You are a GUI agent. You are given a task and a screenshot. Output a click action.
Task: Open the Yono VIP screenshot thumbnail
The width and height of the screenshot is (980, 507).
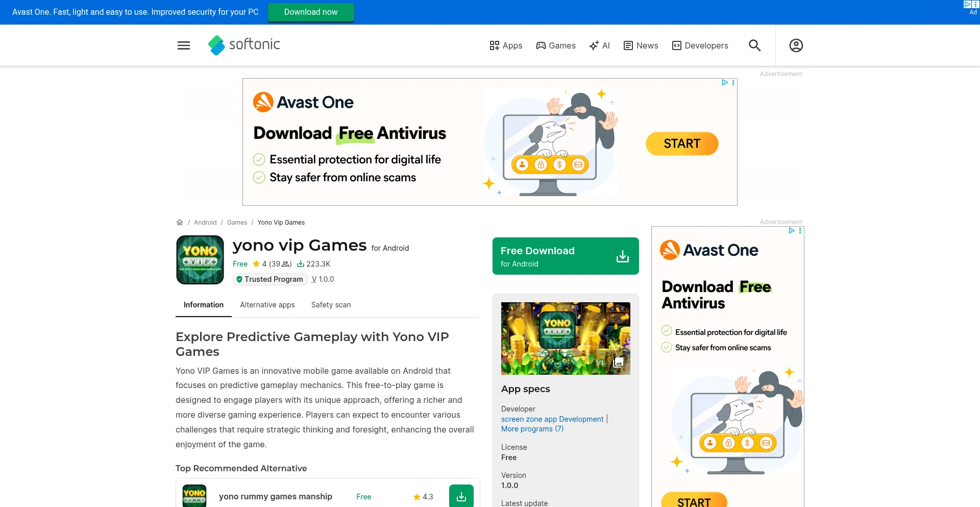[x=566, y=339]
